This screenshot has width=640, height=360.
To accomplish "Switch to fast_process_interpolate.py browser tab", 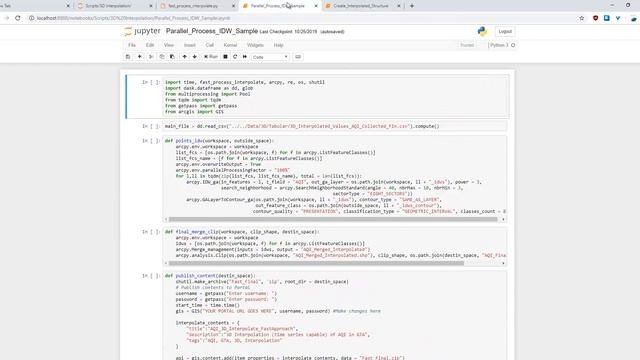I will [198, 6].
